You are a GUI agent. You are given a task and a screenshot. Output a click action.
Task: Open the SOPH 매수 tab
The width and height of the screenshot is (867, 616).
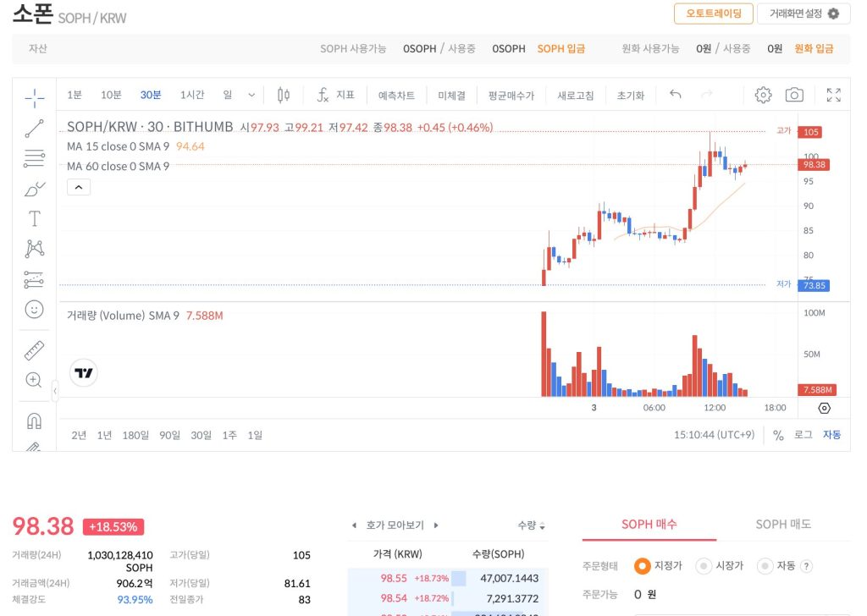pyautogui.click(x=649, y=525)
